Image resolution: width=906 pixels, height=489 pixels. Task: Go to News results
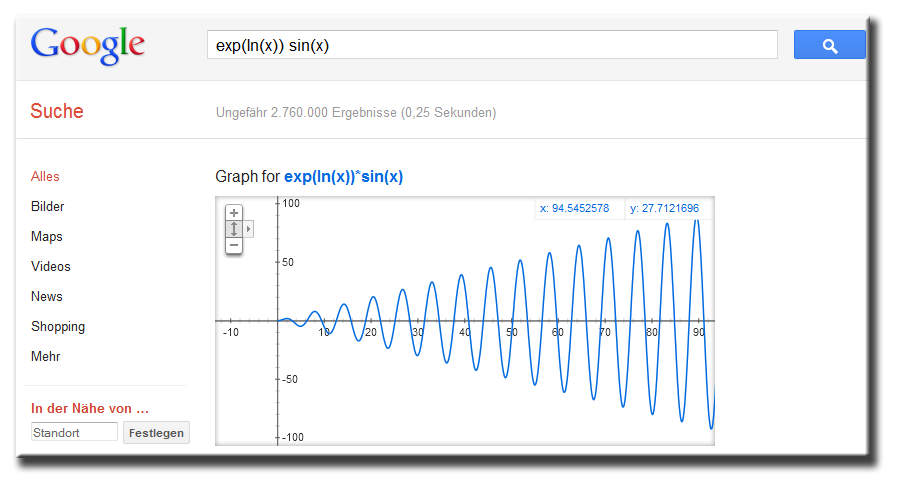click(x=46, y=296)
